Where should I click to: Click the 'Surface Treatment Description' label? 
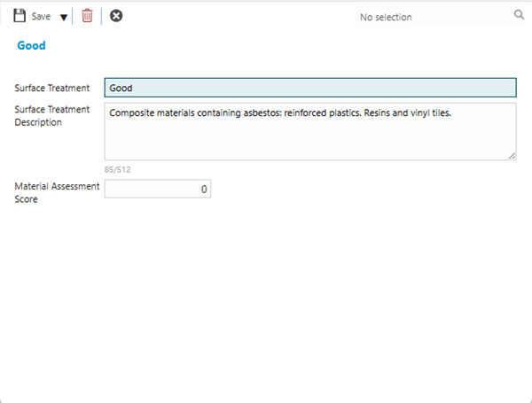[51, 116]
